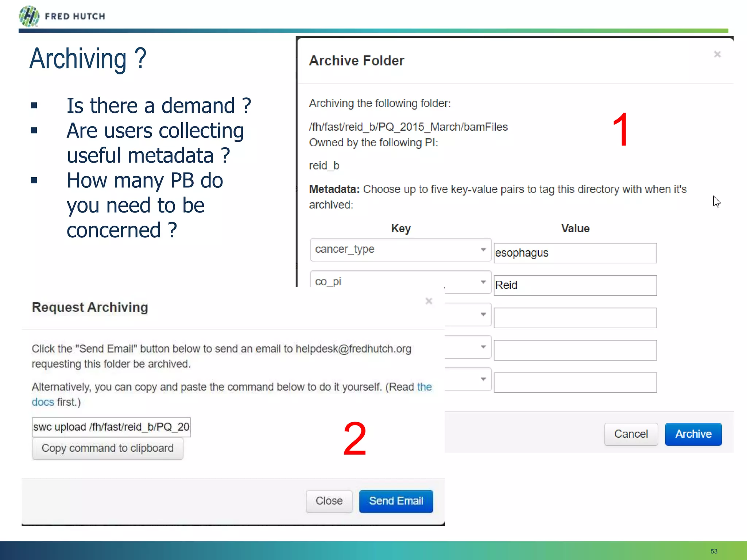
Task: Focus the third empty value field
Action: coord(575,318)
